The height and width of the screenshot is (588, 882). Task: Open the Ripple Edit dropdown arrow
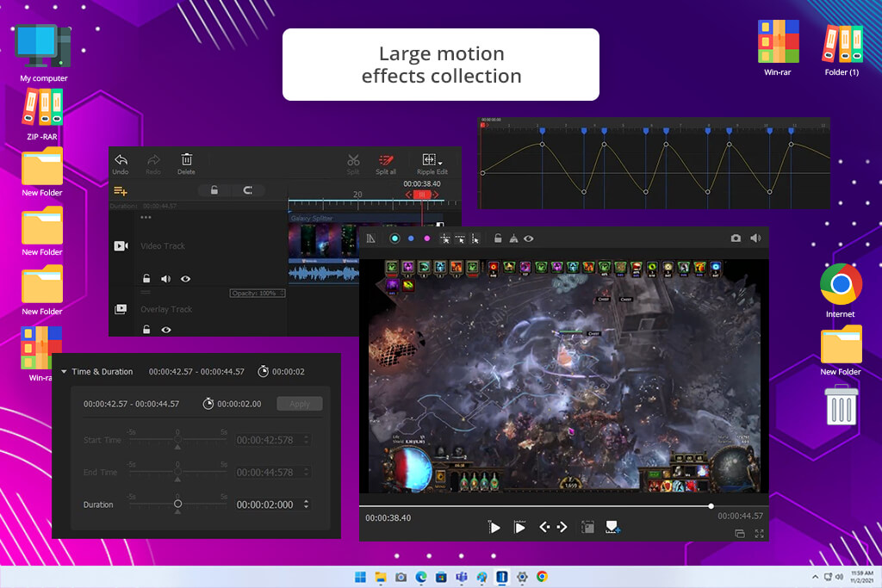pos(440,164)
